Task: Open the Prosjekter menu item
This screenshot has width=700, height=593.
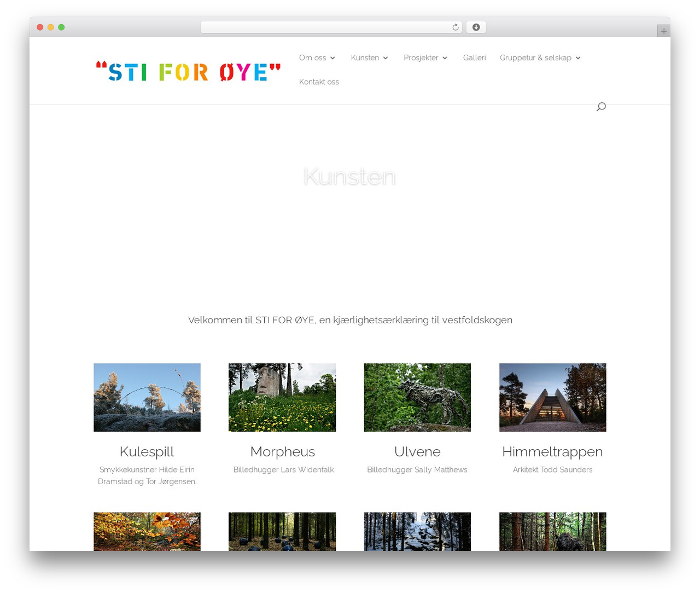Action: (421, 57)
